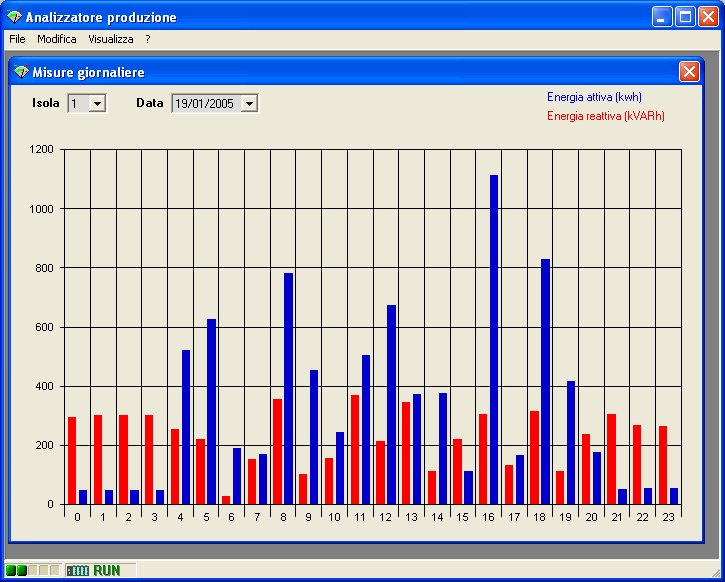Screen dimensions: 725x582
Task: Click the blue bar at hour 4
Action: (x=186, y=427)
